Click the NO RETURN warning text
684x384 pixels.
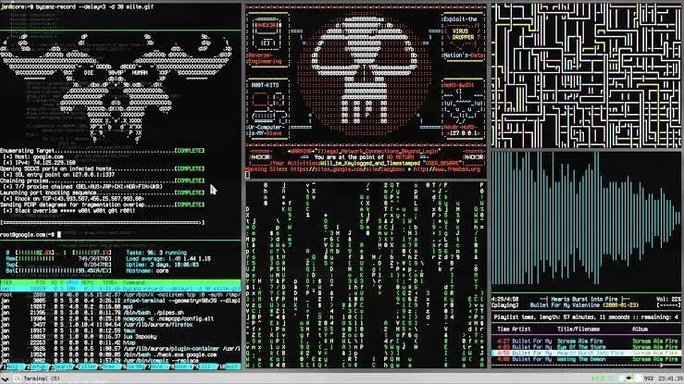(x=400, y=157)
